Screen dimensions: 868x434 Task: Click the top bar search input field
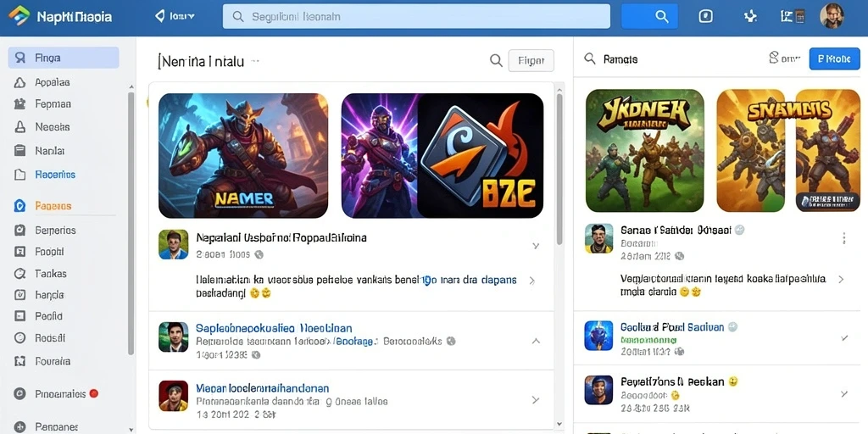click(416, 17)
